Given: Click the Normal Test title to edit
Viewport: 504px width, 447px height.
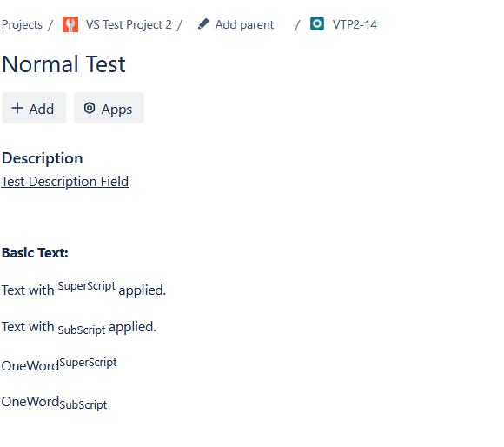Looking at the screenshot, I should coord(63,64).
